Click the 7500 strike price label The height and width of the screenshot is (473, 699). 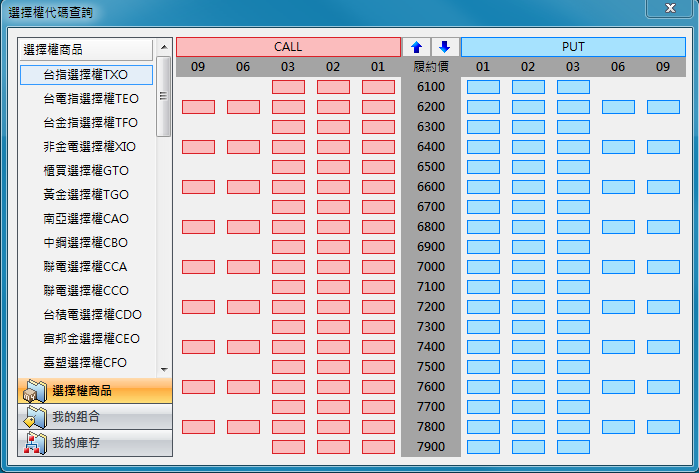pyautogui.click(x=430, y=367)
